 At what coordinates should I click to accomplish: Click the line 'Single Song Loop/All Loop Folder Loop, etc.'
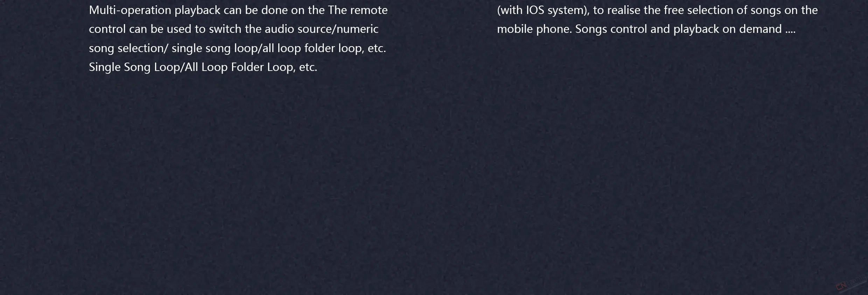pos(203,67)
